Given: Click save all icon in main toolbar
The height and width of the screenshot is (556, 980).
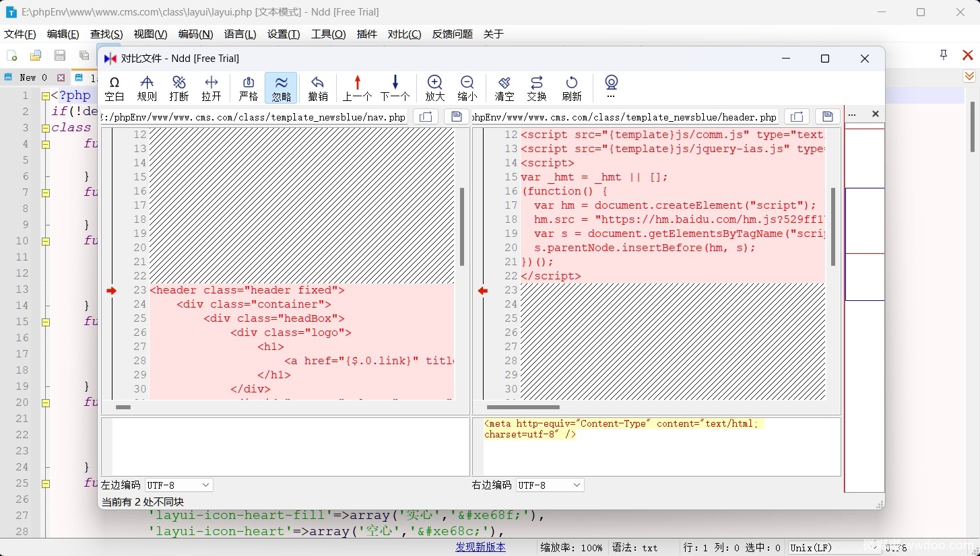Looking at the screenshot, I should (84, 55).
